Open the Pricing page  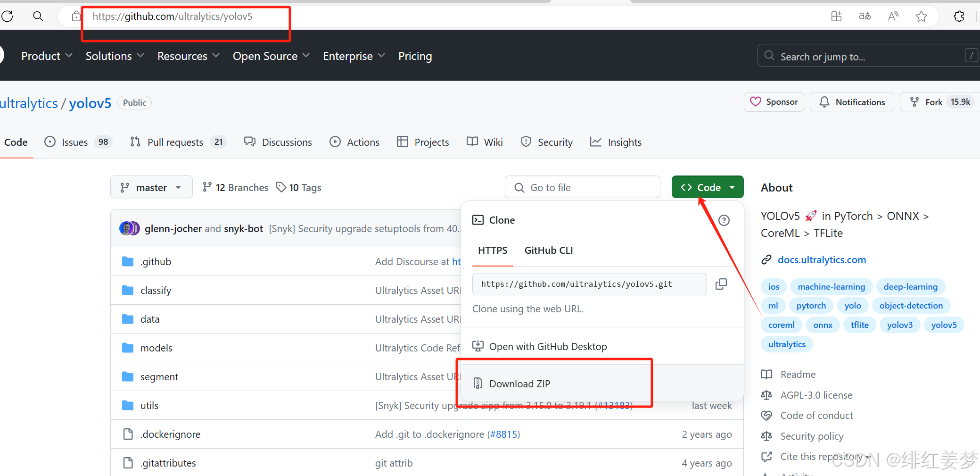415,56
